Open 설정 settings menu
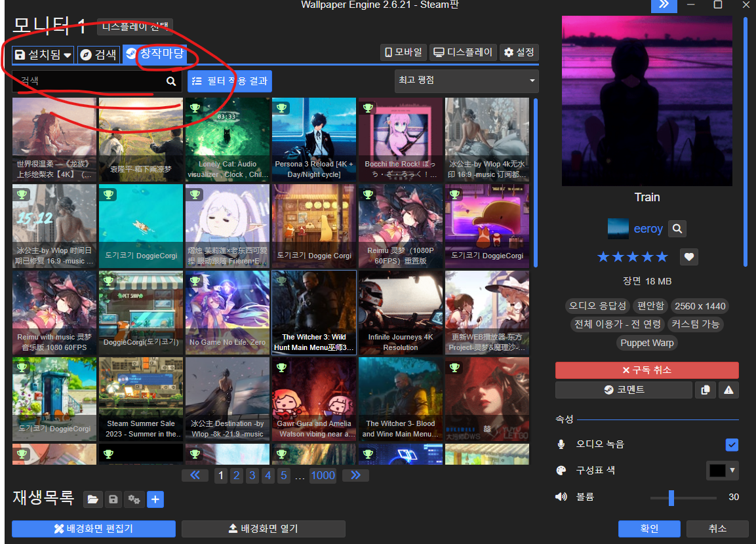 point(519,52)
